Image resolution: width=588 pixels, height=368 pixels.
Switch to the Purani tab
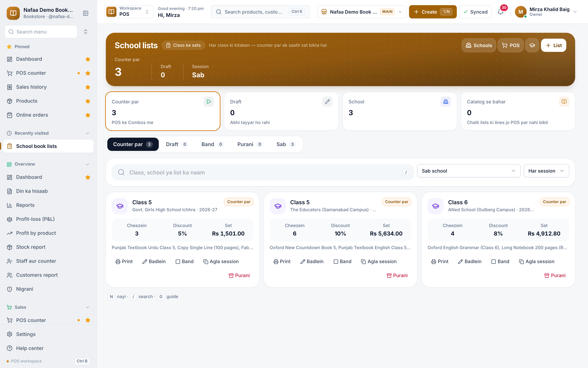point(250,144)
